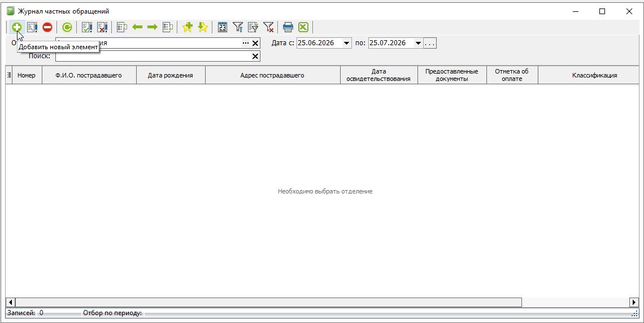This screenshot has height=323, width=644.
Task: Click the blue printer icon
Action: tap(288, 28)
